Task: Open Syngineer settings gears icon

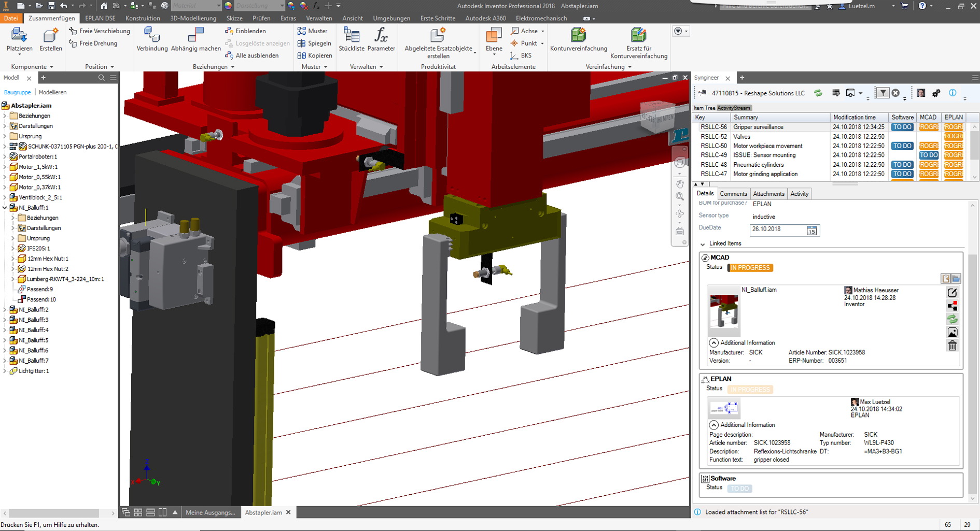Action: [936, 93]
